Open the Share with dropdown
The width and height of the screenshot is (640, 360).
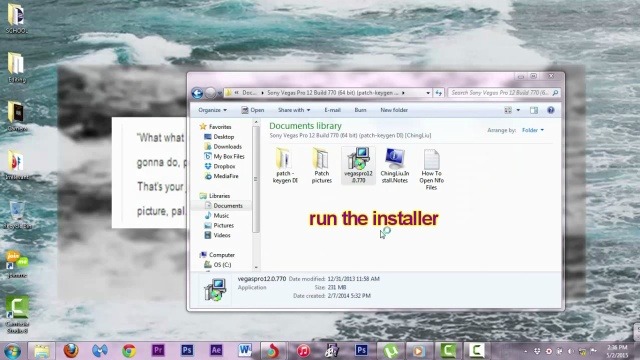tap(294, 110)
